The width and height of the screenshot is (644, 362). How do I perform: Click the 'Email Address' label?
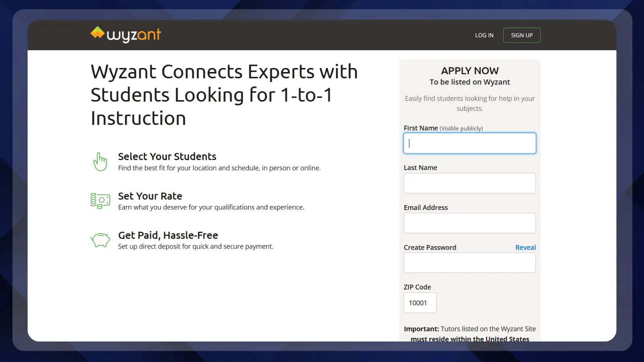coord(425,208)
